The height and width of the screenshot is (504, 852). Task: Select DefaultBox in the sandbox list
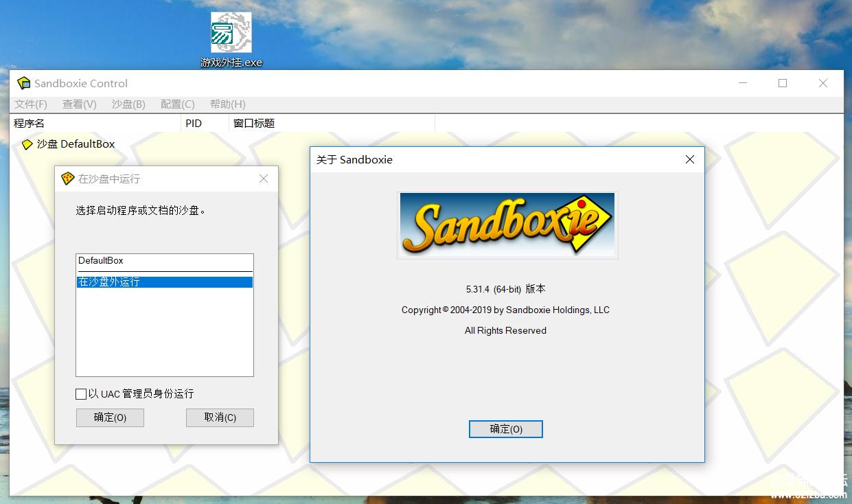(165, 261)
